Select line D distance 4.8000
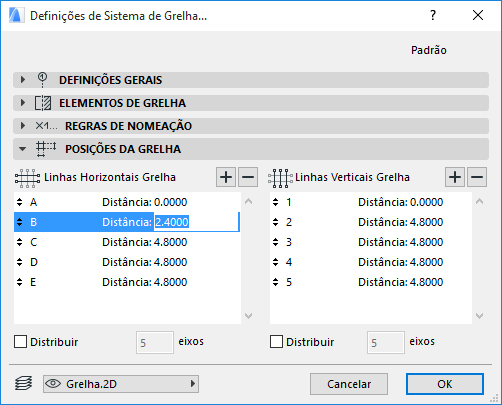 [x=170, y=262]
